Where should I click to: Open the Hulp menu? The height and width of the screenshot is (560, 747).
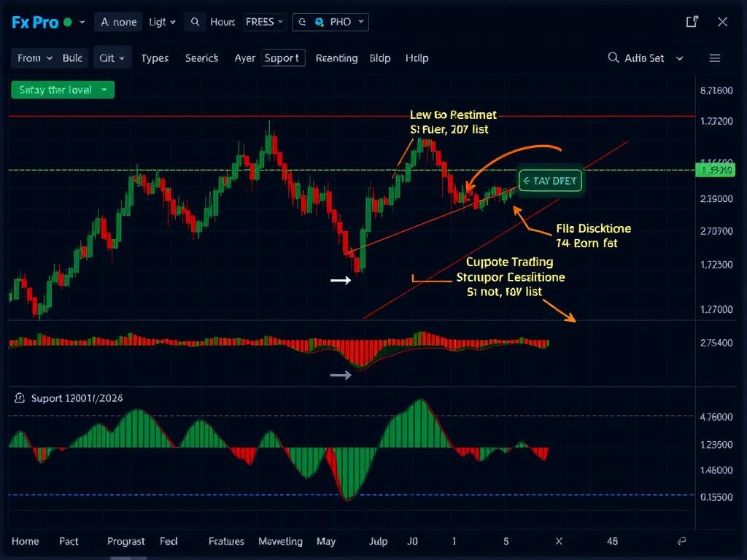[x=417, y=58]
